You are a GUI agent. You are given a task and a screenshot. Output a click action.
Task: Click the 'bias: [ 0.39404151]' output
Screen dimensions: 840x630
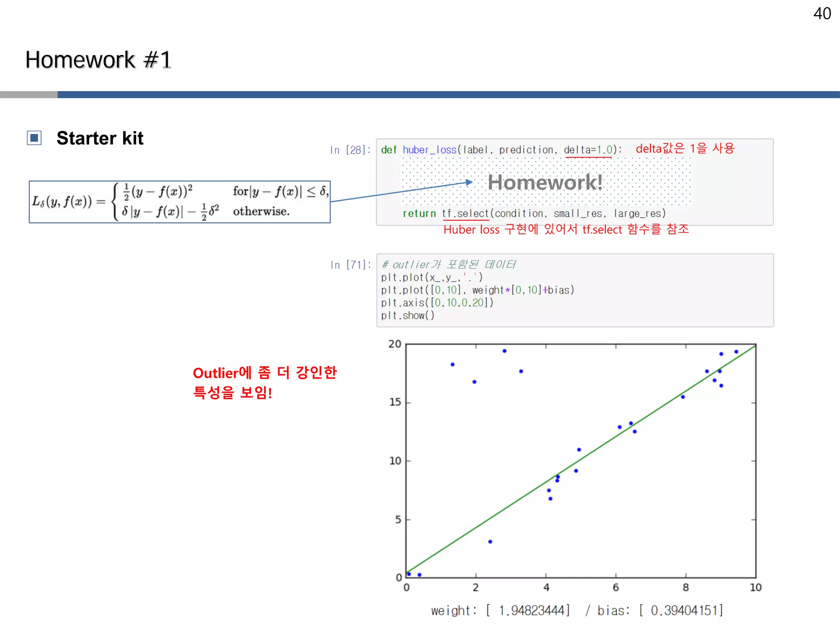pos(660,610)
